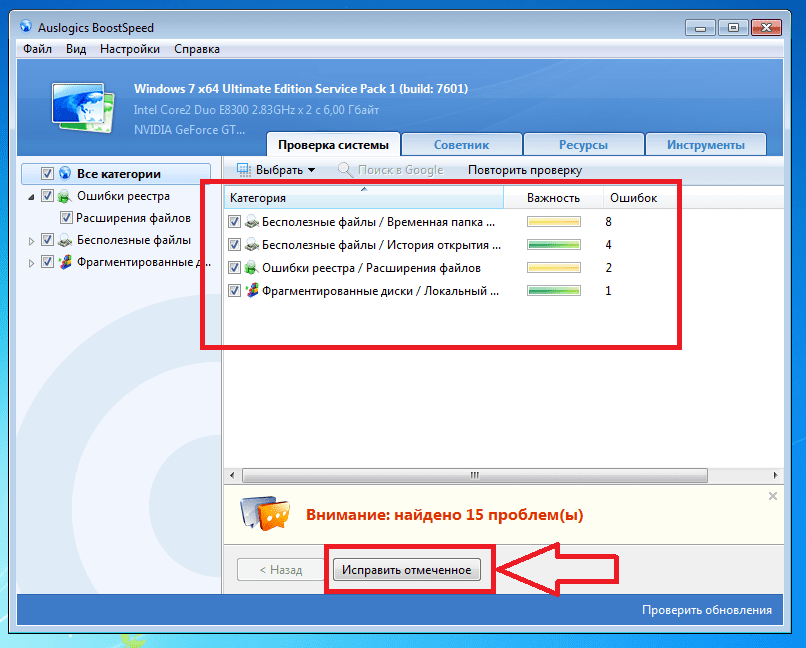Open the Ресурсы tab
This screenshot has width=806, height=648.
(x=583, y=144)
